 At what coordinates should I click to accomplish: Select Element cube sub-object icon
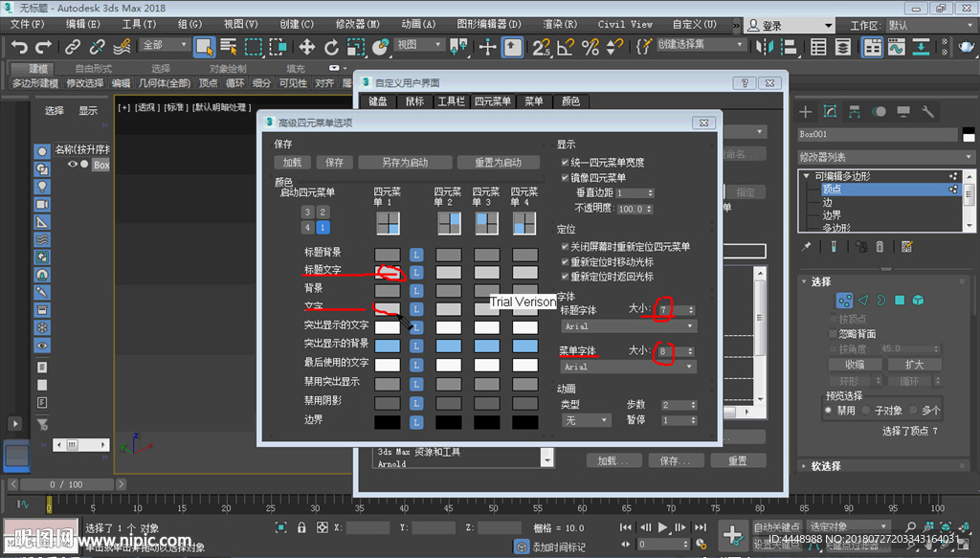918,300
